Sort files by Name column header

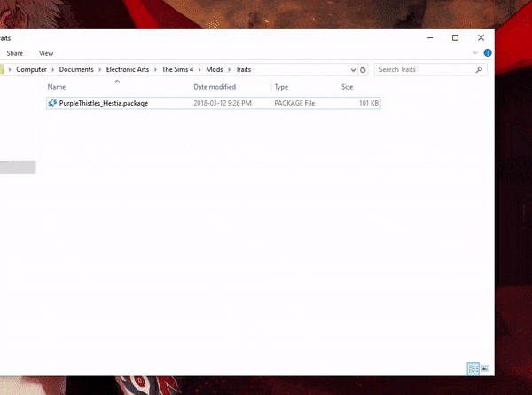[x=57, y=87]
